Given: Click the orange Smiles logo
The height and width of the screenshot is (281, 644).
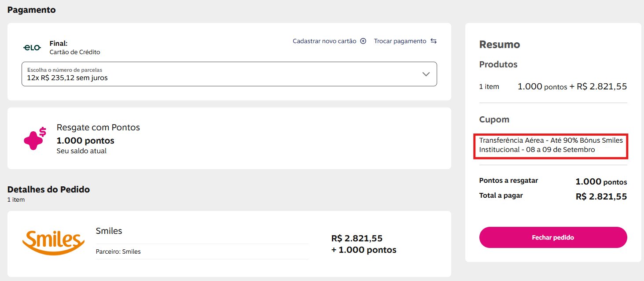Looking at the screenshot, I should (53, 242).
